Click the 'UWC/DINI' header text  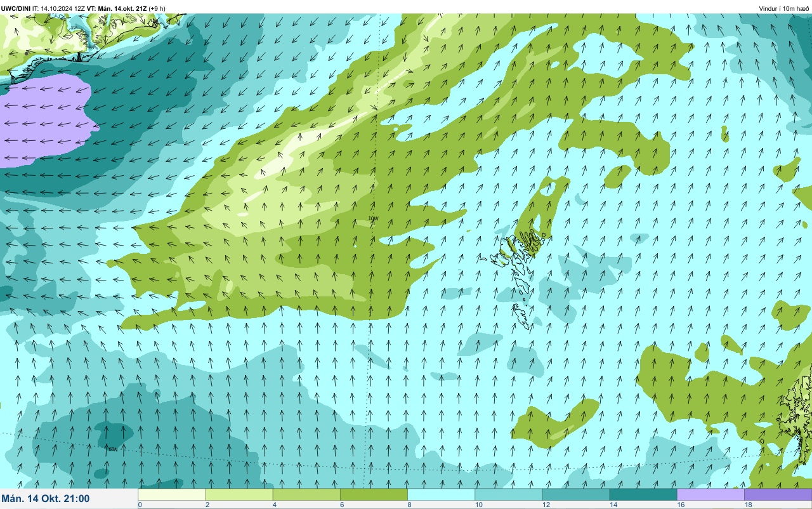pos(16,8)
